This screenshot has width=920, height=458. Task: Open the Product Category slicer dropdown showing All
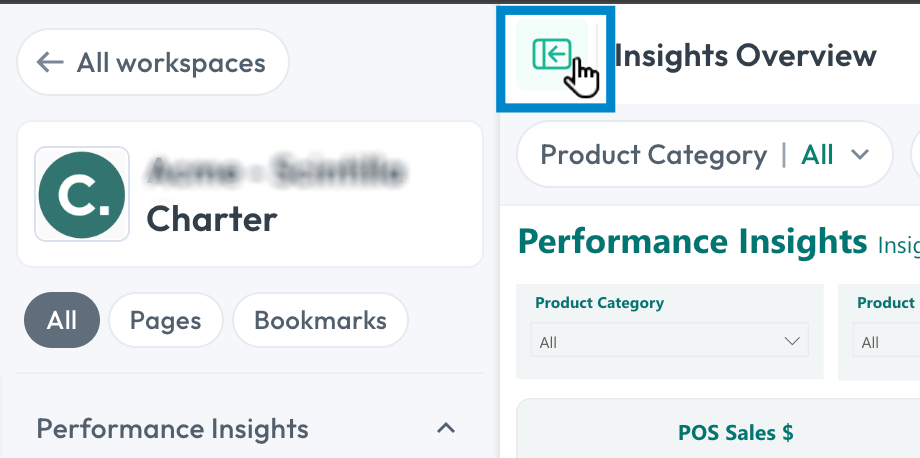pos(669,340)
